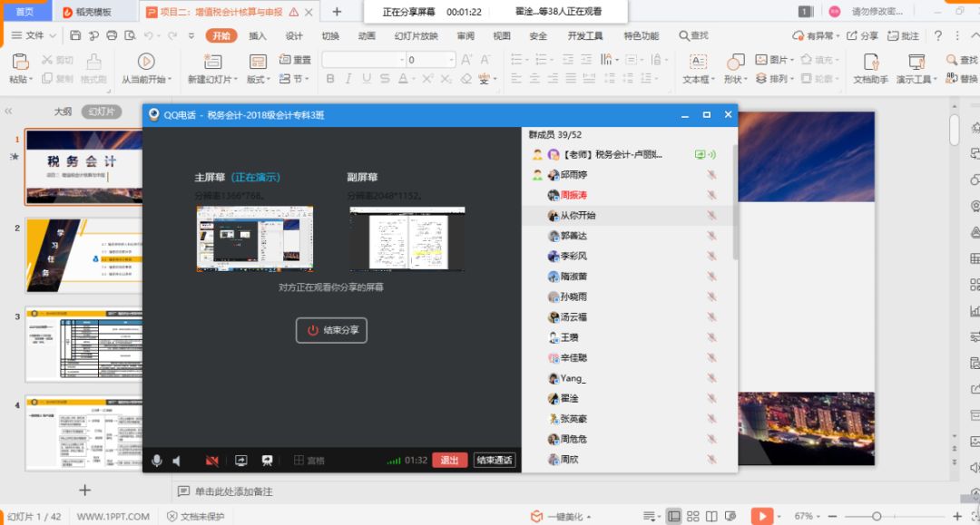Open the Document Assistant (文档助手) tool
Viewport: 980px width, 525px height.
pyautogui.click(x=870, y=68)
